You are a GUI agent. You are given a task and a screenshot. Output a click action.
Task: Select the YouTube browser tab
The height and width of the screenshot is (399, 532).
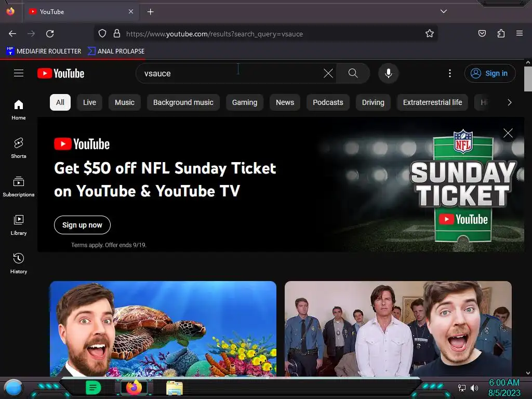click(x=81, y=11)
